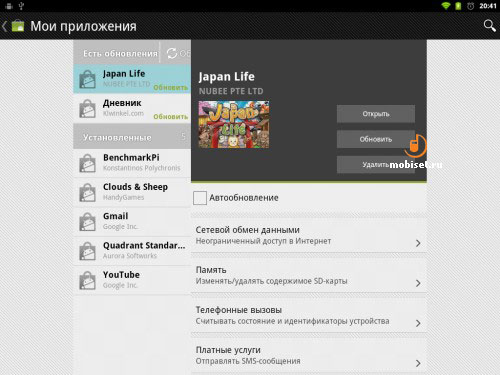Image resolution: width=500 pixels, height=375 pixels.
Task: Go back using the left arrow
Action: coord(5,26)
